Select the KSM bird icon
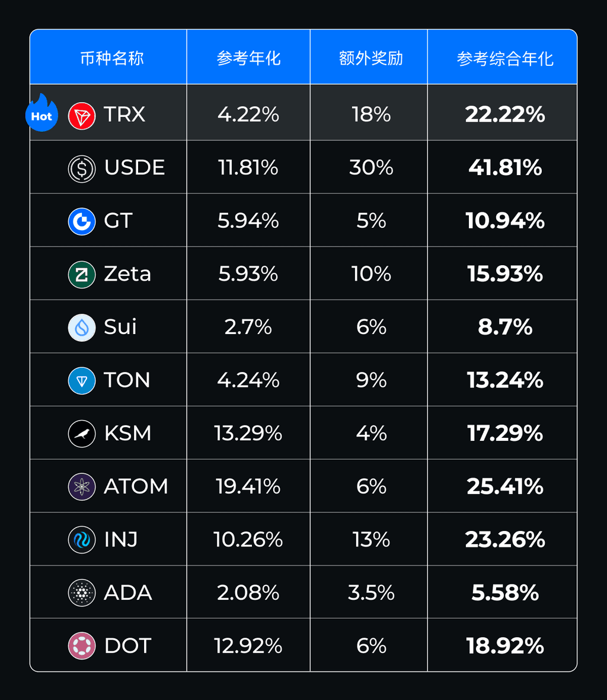Screen dimensions: 607x700 82,434
